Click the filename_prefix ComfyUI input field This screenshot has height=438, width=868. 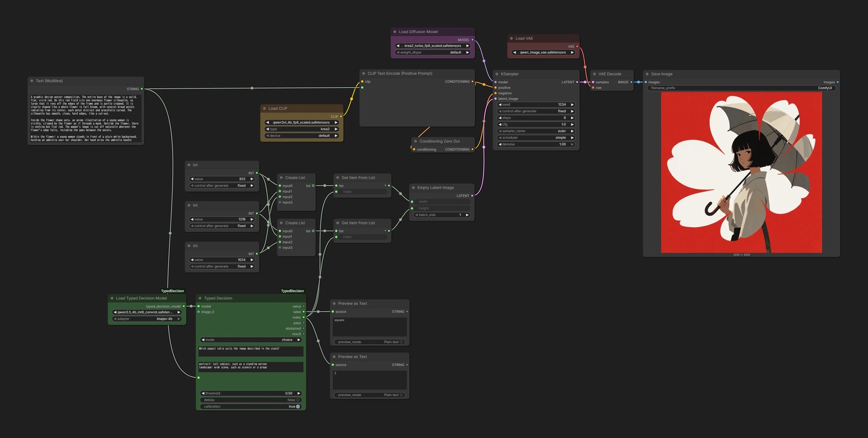(741, 88)
